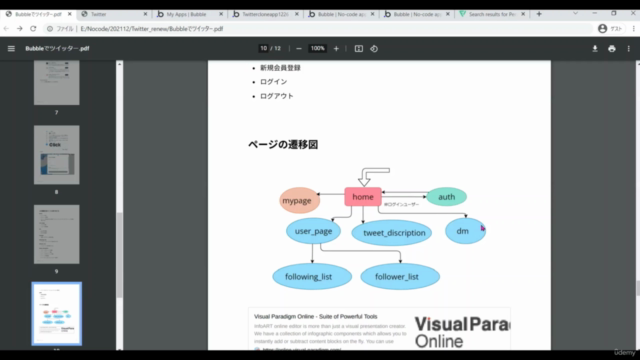Open Visual Paradigm Online link title
Viewport: 640px width, 360px height.
[316, 316]
